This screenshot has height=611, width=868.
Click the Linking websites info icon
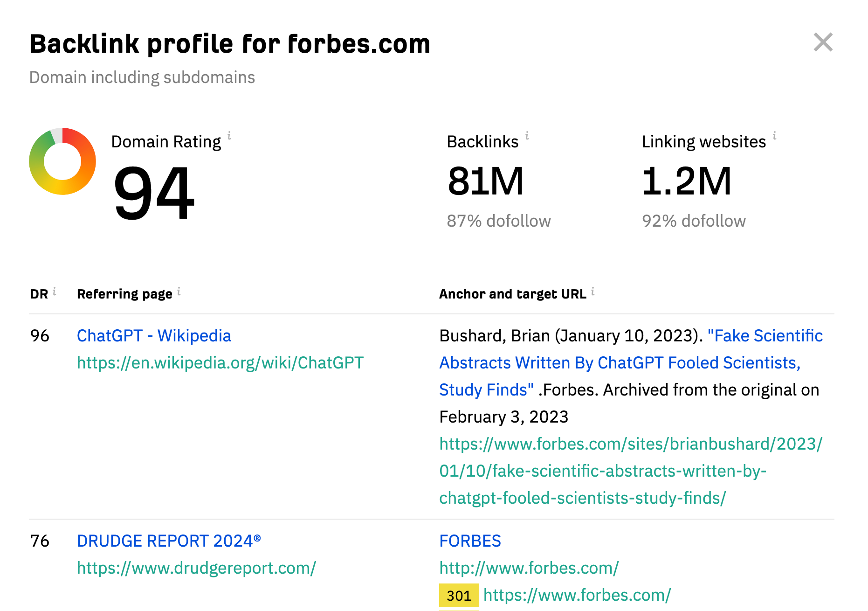(x=774, y=136)
